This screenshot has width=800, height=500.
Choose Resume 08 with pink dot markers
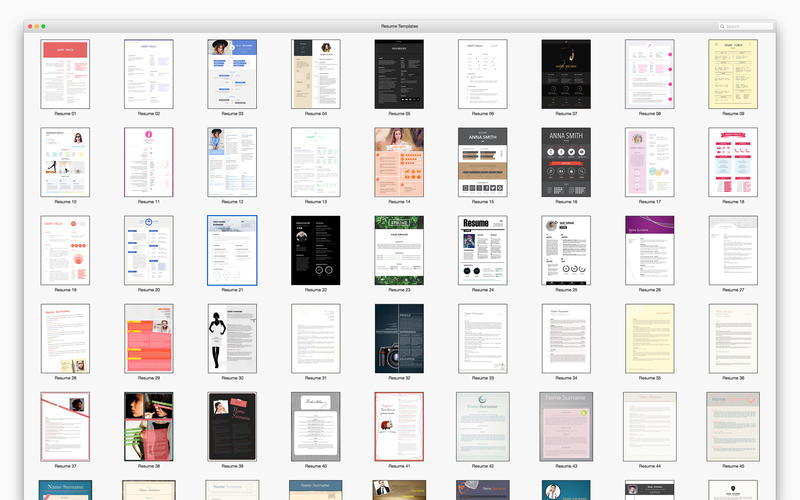[x=649, y=74]
